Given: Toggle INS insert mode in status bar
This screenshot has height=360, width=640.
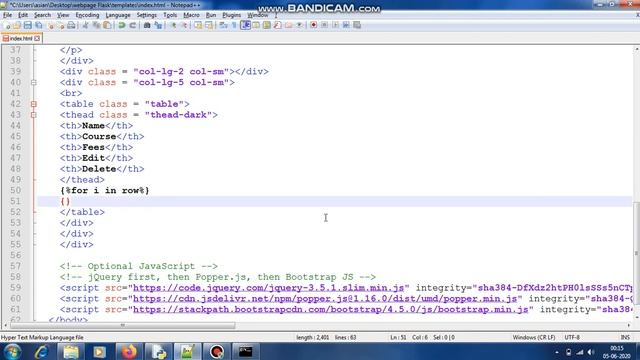Looking at the screenshot, I should pos(625,338).
